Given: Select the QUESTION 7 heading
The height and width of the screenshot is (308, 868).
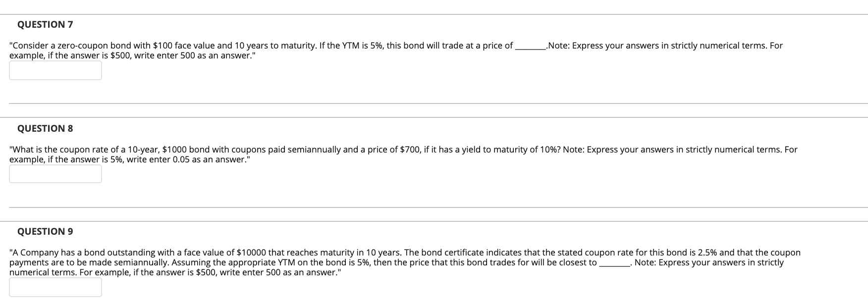Looking at the screenshot, I should (x=45, y=24).
